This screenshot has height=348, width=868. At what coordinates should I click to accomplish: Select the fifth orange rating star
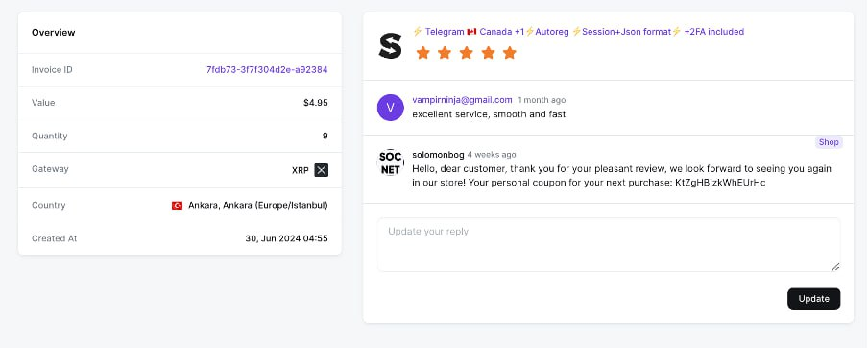(x=509, y=53)
